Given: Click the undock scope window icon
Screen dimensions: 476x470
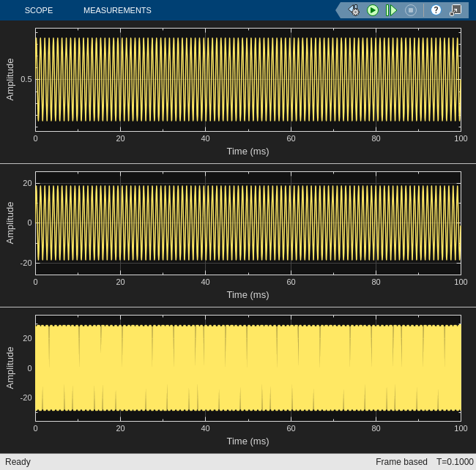Looking at the screenshot, I should pyautogui.click(x=455, y=10).
